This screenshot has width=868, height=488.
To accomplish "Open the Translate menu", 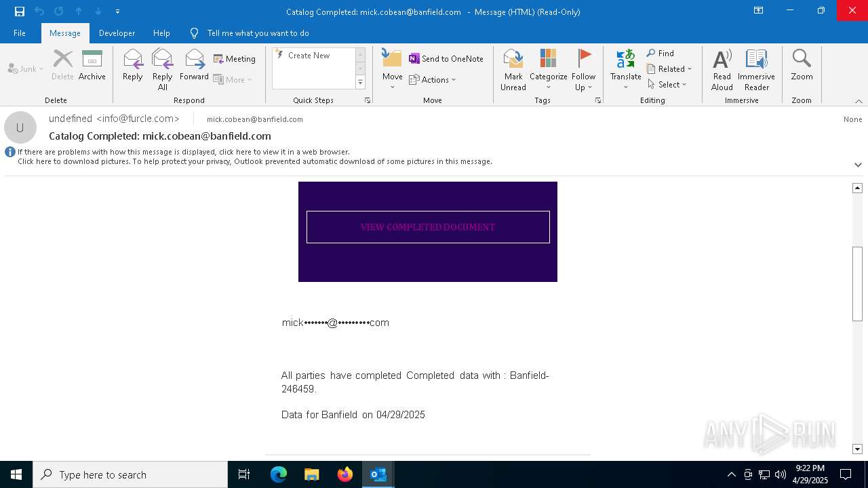I will (x=625, y=70).
